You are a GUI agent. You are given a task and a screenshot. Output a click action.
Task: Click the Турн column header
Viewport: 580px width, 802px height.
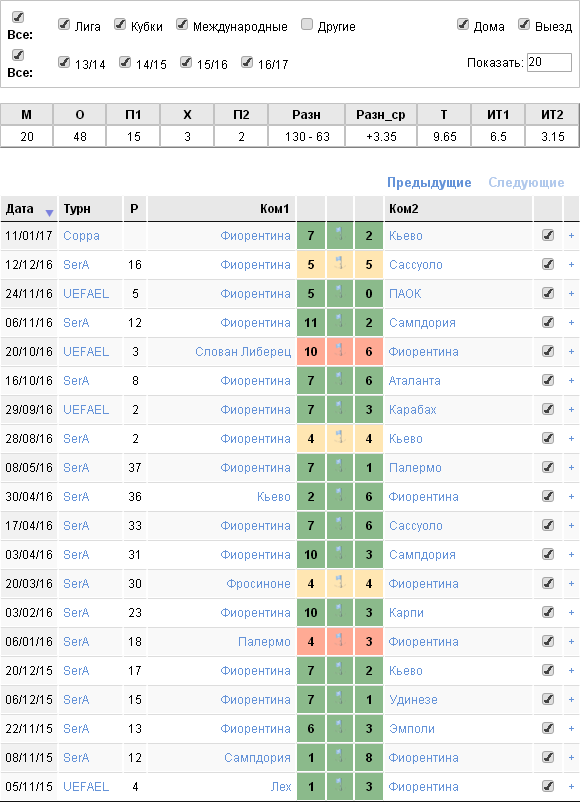coord(77,209)
